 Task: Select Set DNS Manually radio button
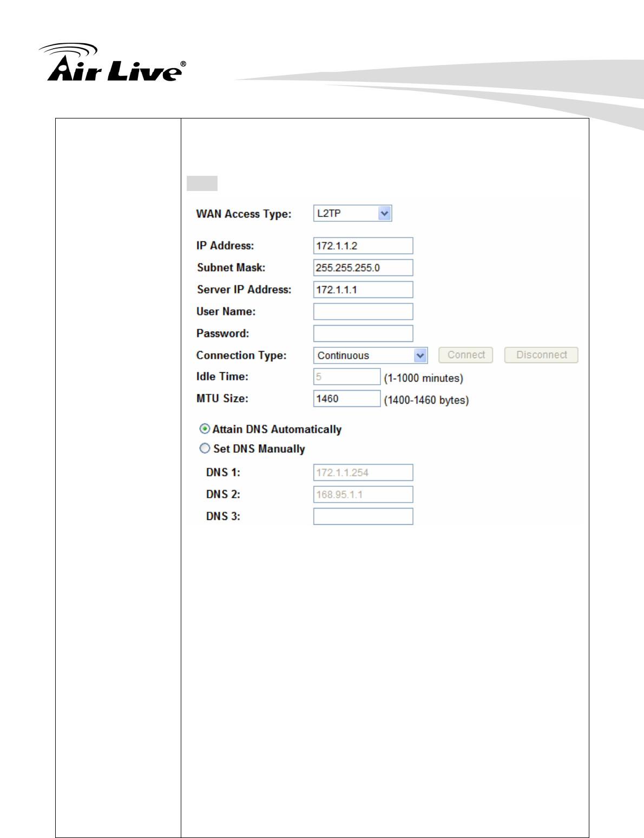coord(205,448)
